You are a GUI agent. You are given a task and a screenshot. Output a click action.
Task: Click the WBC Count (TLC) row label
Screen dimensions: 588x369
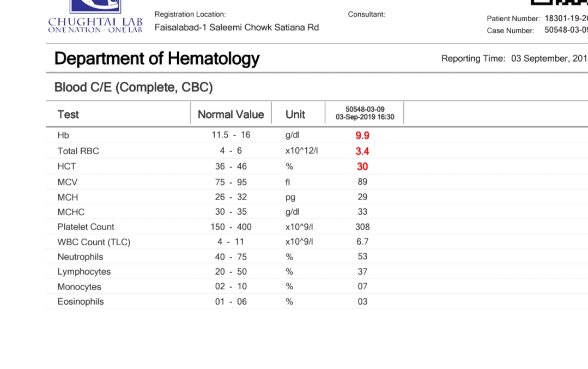pyautogui.click(x=94, y=242)
